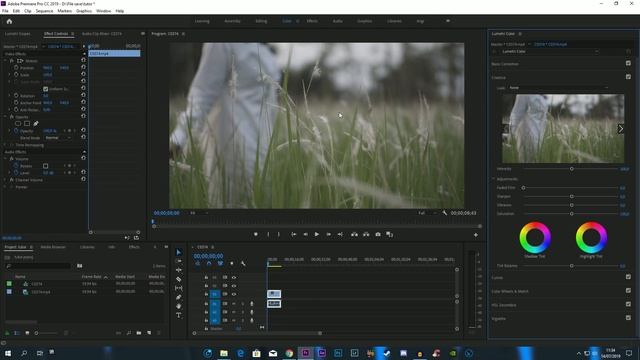Image resolution: width=640 pixels, height=360 pixels.
Task: Collapse the Motion effect group
Action: tap(6, 60)
